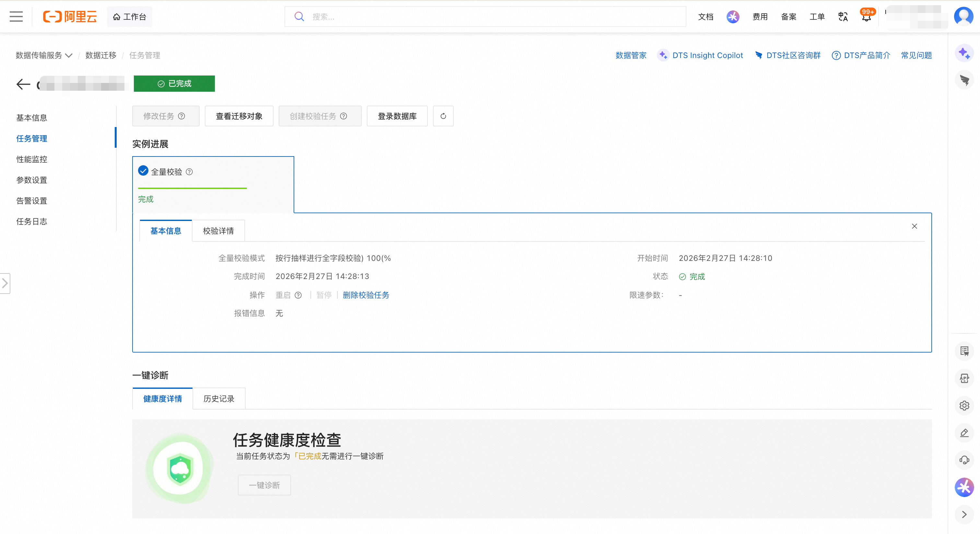Click the language switch icon
This screenshot has height=534, width=980.
point(843,17)
